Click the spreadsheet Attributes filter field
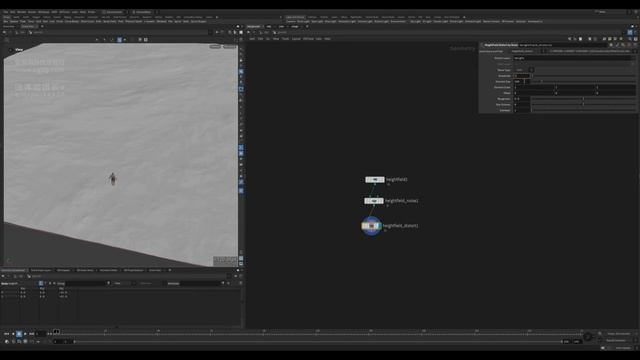The width and height of the screenshot is (640, 360). click(200, 283)
